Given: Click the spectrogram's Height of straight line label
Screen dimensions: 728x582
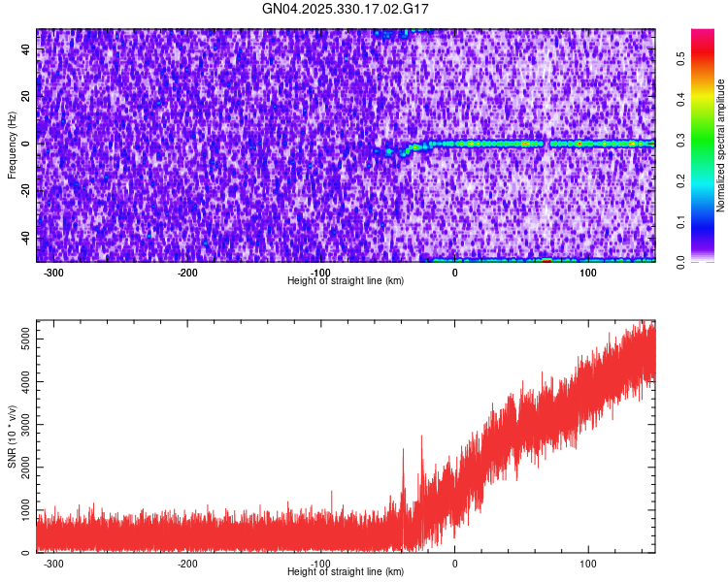Looking at the screenshot, I should tap(346, 280).
